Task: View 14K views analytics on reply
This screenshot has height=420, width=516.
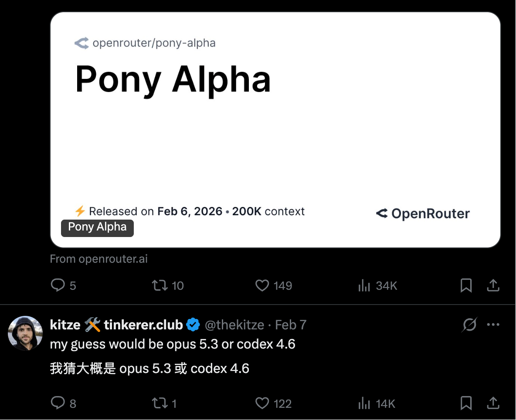Action: [x=364, y=403]
